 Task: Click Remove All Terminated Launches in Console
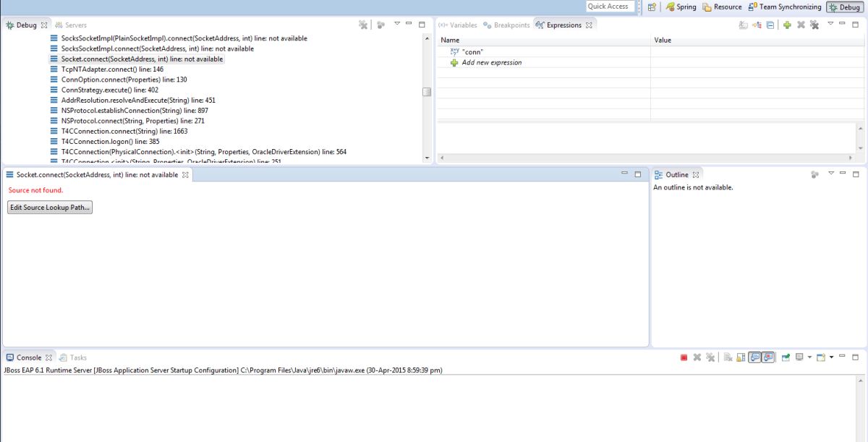pos(711,357)
